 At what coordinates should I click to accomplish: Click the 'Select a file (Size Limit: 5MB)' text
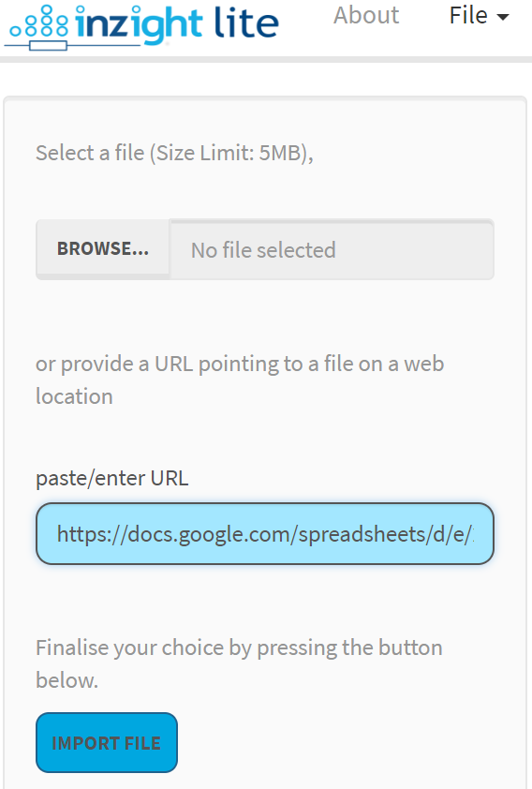pos(174,153)
